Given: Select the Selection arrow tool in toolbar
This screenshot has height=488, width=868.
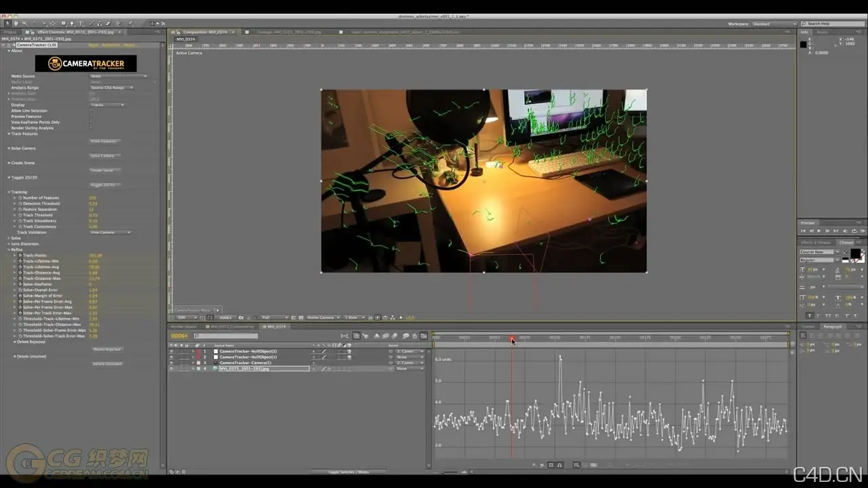Looking at the screenshot, I should click(x=8, y=24).
